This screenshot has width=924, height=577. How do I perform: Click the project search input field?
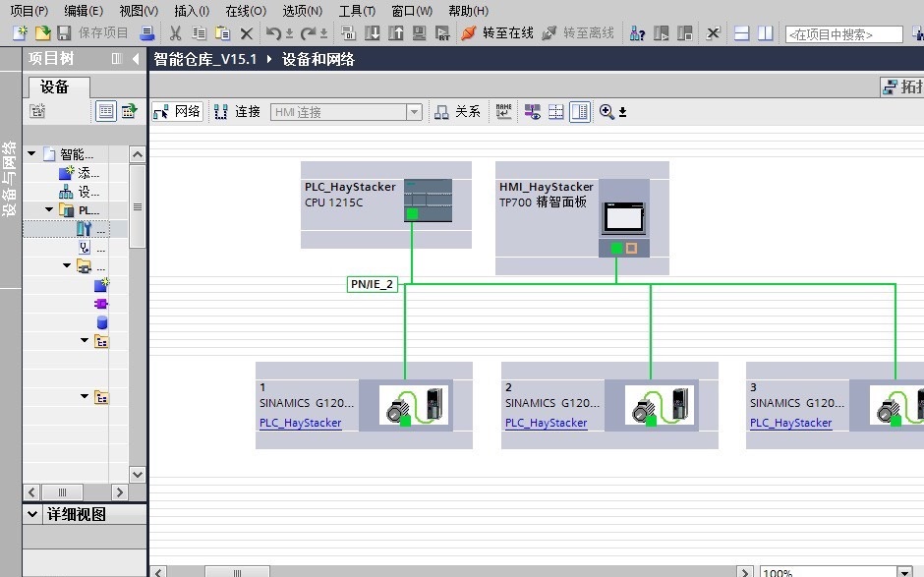(x=843, y=34)
